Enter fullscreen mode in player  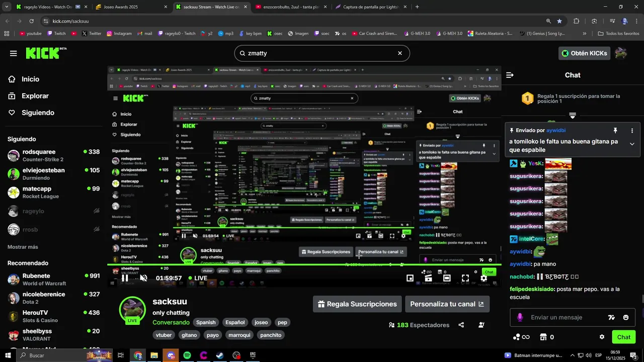tap(465, 278)
